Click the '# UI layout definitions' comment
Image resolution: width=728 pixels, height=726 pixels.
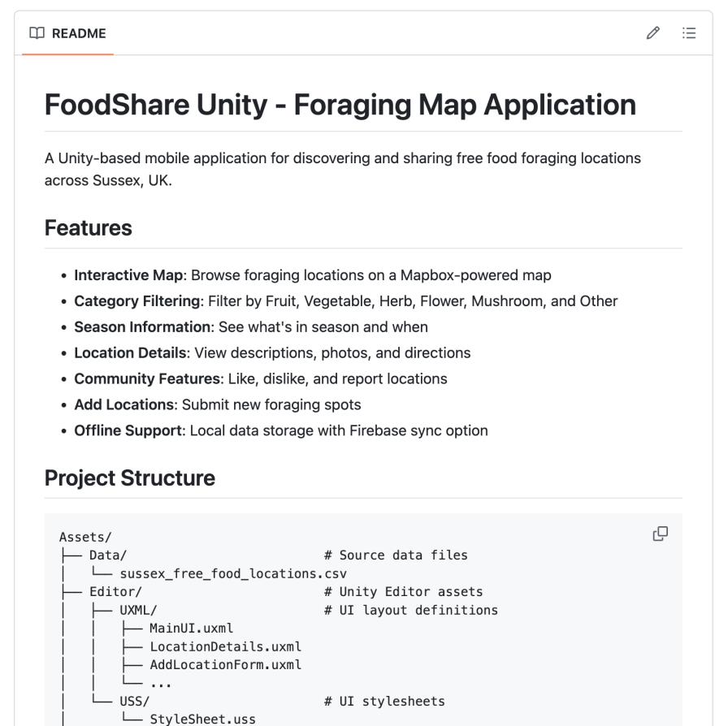pyautogui.click(x=411, y=610)
